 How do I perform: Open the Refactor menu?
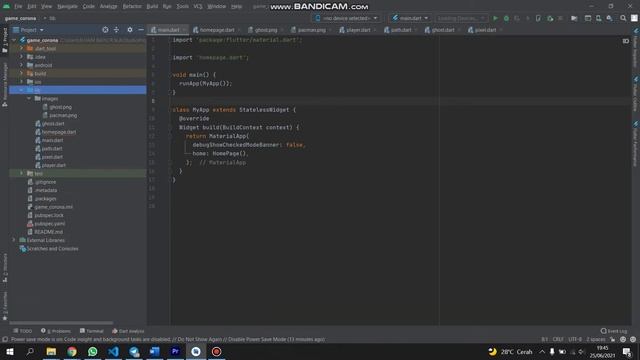132,6
